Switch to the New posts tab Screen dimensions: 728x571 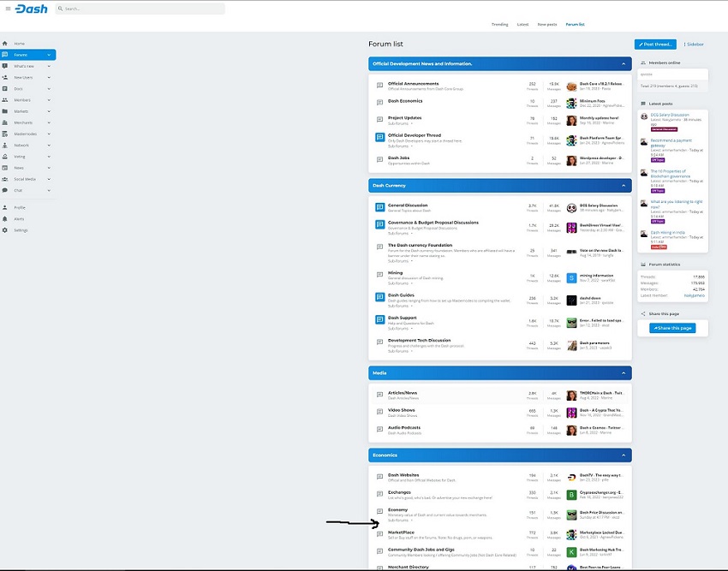(547, 24)
